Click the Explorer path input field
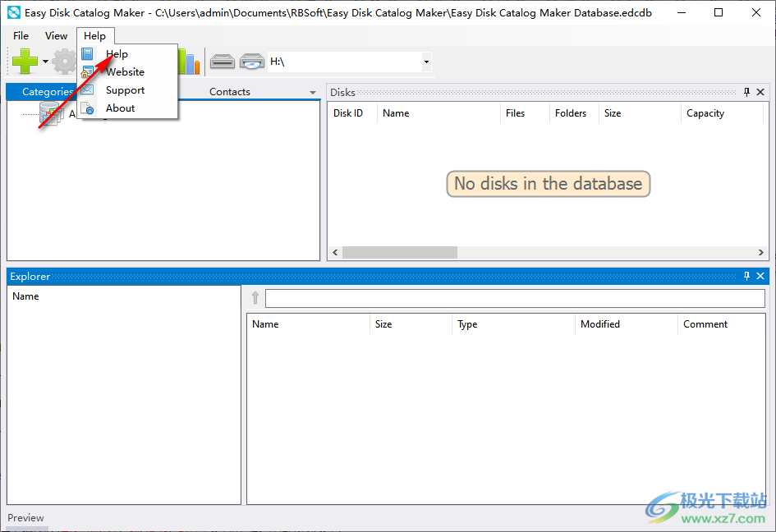Viewport: 776px width, 532px height. click(x=515, y=298)
